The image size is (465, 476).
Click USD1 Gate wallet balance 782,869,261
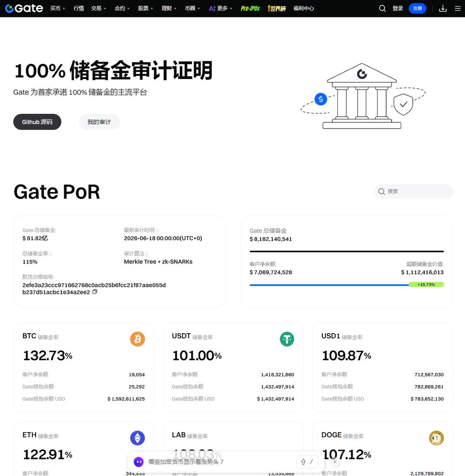[429, 387]
